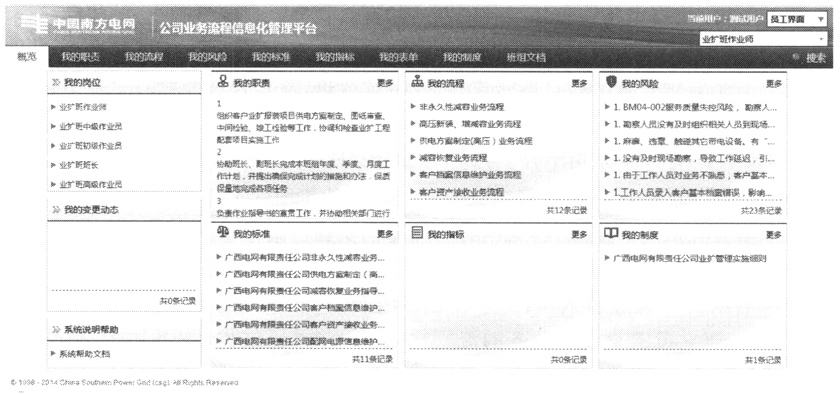The height and width of the screenshot is (394, 840).
Task: Select 业扩班班长 in my positions list
Action: [x=79, y=165]
